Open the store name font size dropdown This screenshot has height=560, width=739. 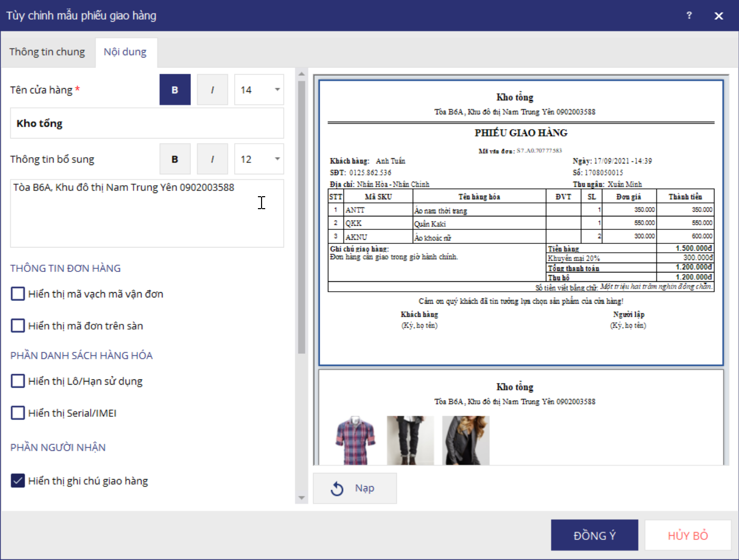coord(259,90)
